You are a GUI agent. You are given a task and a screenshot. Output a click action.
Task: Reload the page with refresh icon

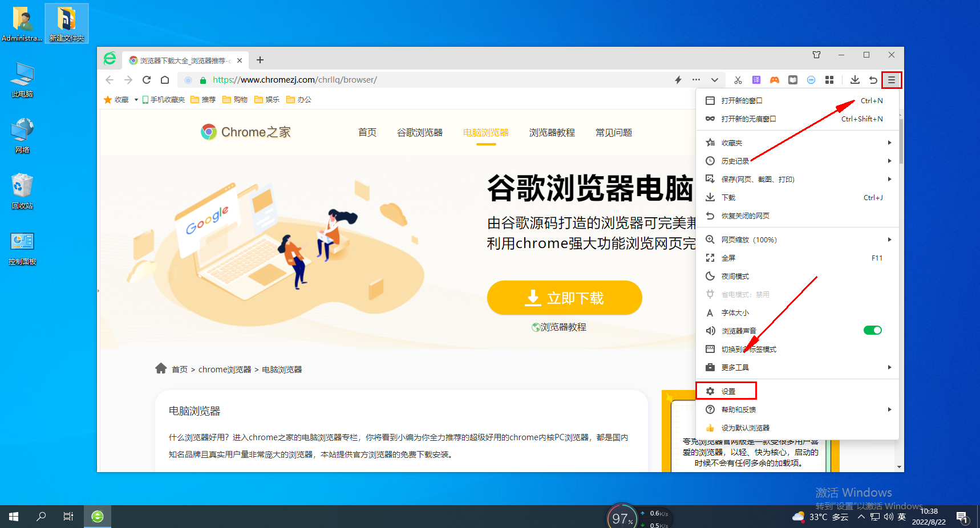pos(147,80)
